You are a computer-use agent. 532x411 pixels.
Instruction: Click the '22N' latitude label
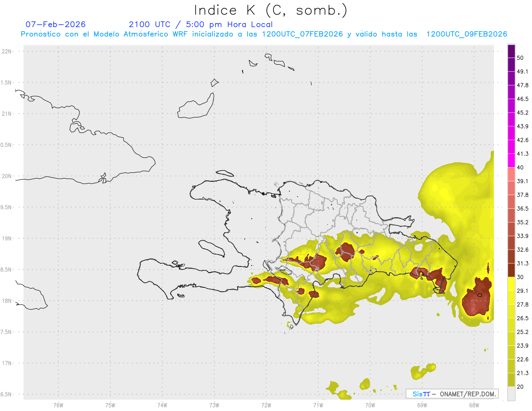pos(7,51)
